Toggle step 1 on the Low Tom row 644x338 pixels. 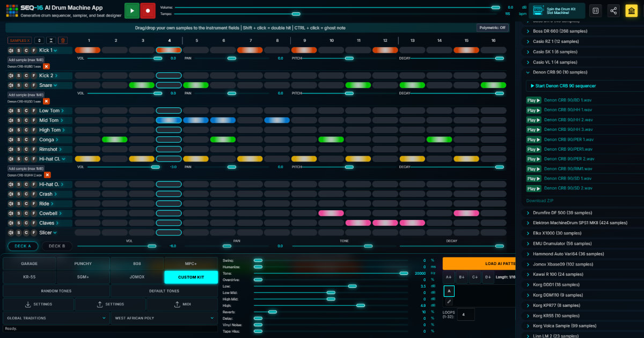click(x=88, y=111)
